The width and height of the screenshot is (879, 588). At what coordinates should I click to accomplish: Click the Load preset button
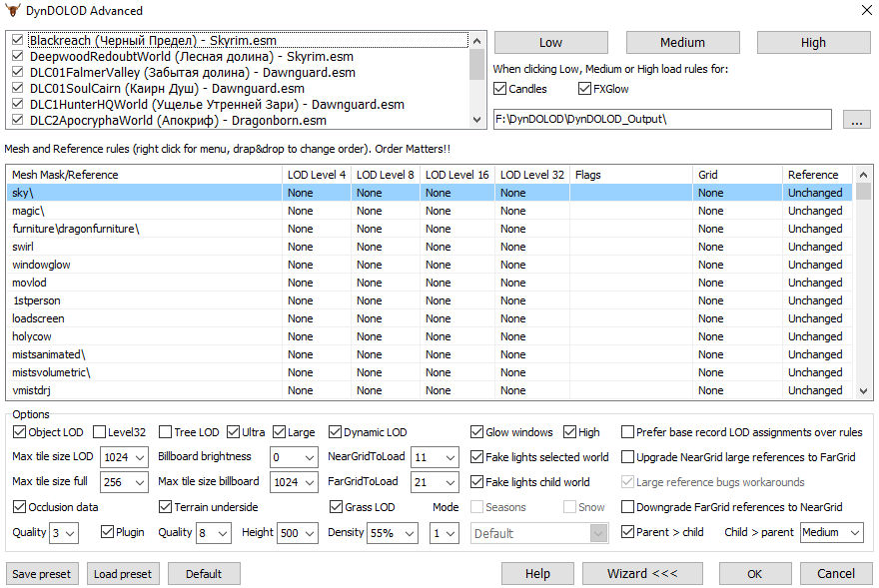(x=123, y=574)
